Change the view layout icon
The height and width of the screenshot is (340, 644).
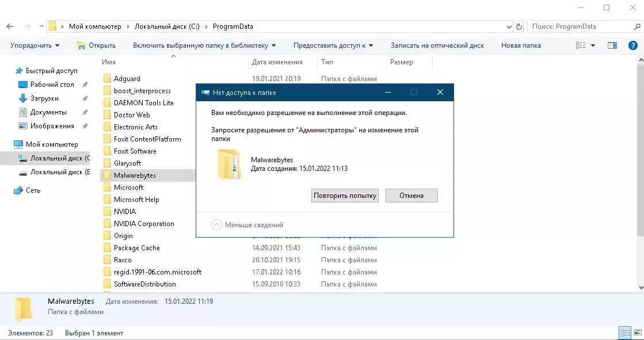[581, 45]
